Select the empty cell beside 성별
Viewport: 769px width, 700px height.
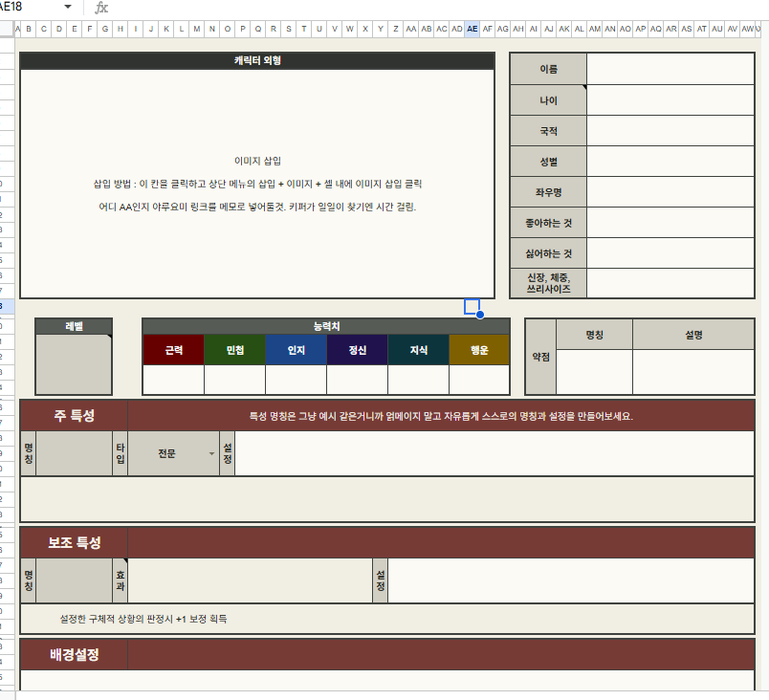(670, 162)
